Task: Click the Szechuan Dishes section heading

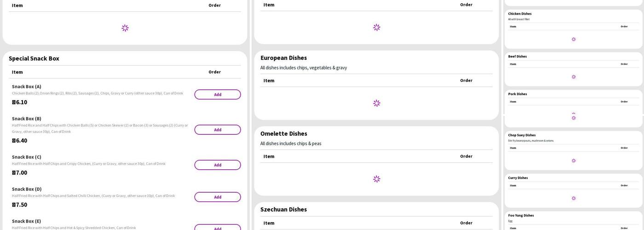Action: 283,209
